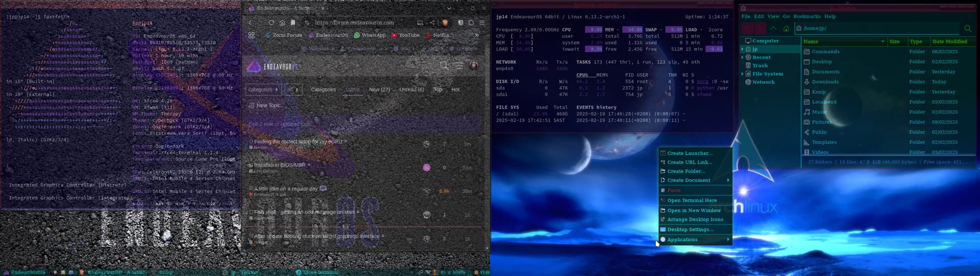Click EndeavourOS menu button on panel
Image resolution: width=980 pixels, height=276 pixels.
pyautogui.click(x=25, y=272)
